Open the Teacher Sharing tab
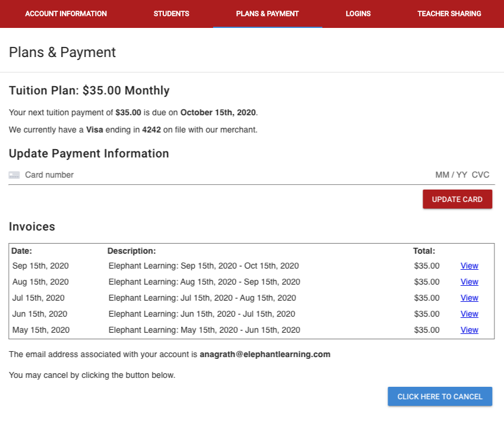 [x=449, y=14]
